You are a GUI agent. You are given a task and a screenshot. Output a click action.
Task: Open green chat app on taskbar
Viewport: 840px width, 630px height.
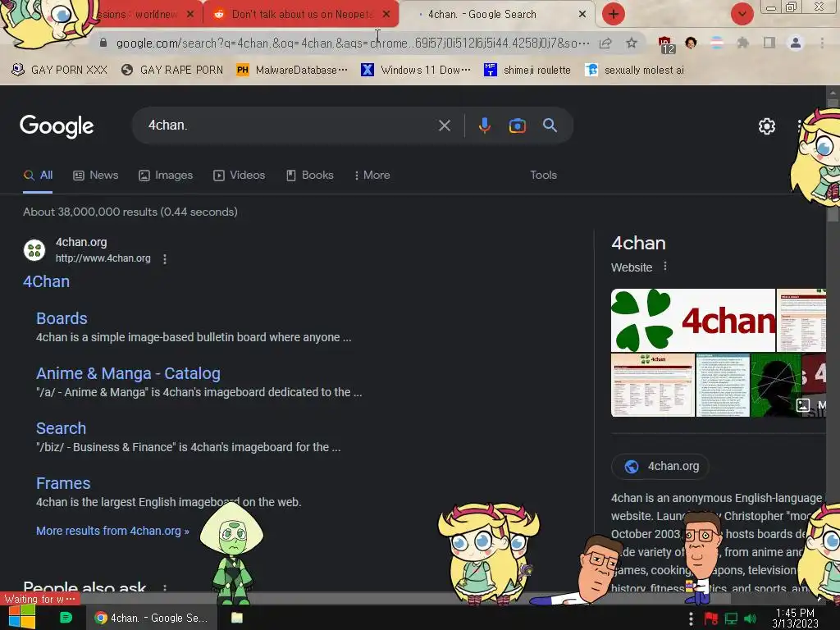66,618
